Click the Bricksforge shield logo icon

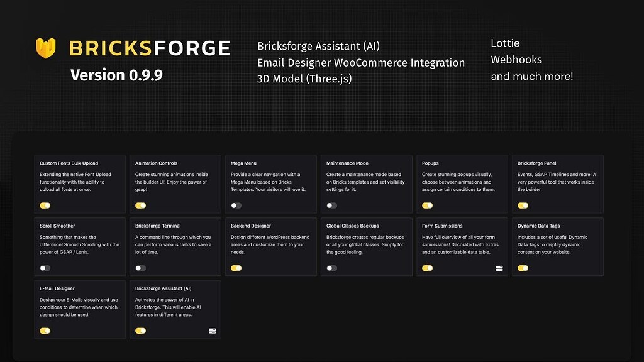click(x=45, y=48)
